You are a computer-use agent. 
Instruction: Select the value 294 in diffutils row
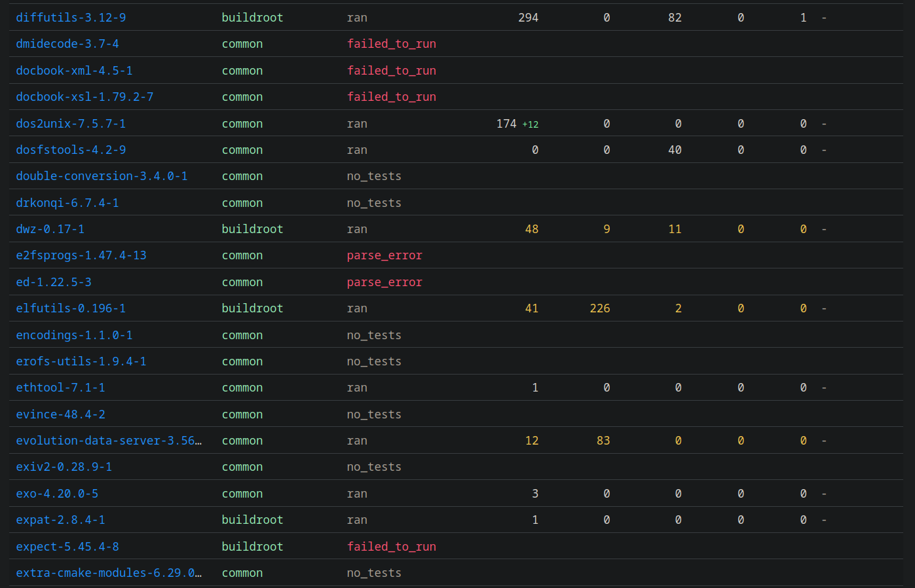click(x=528, y=18)
